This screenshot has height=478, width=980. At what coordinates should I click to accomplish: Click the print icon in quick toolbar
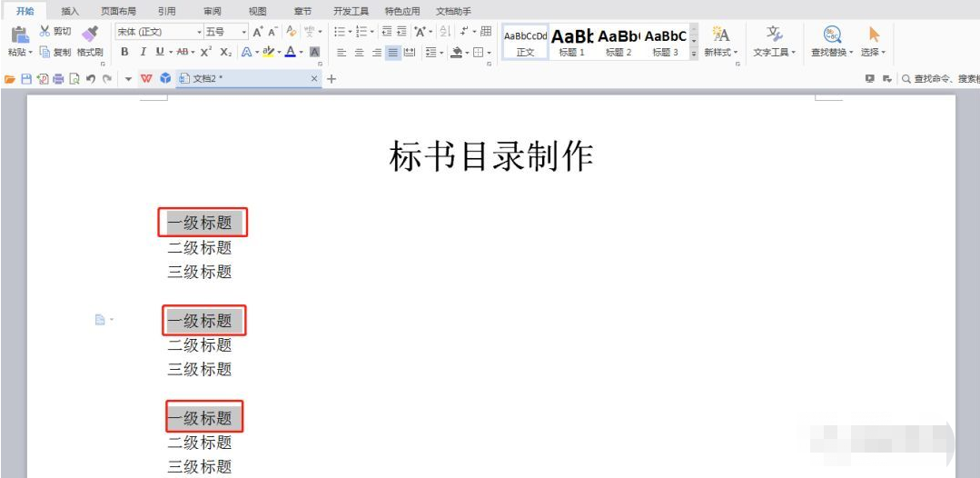[58, 79]
